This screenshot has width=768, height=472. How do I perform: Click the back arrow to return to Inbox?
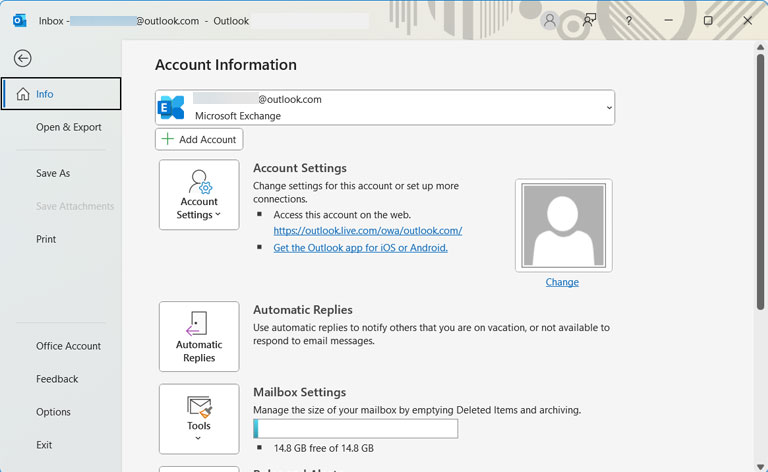[23, 58]
